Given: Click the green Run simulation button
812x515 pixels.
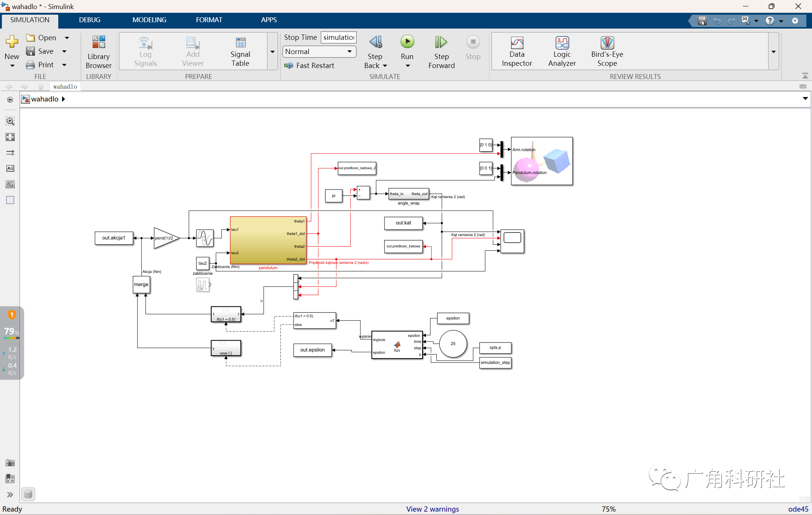Looking at the screenshot, I should [407, 42].
